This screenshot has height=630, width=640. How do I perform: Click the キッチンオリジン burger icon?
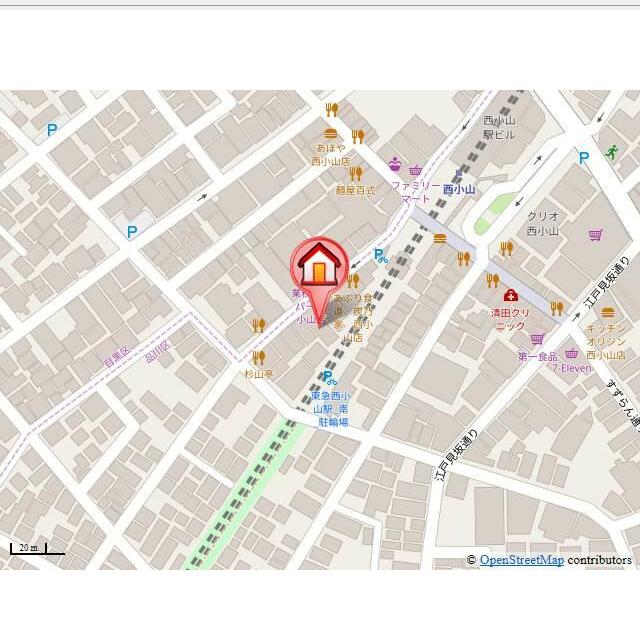point(608,312)
